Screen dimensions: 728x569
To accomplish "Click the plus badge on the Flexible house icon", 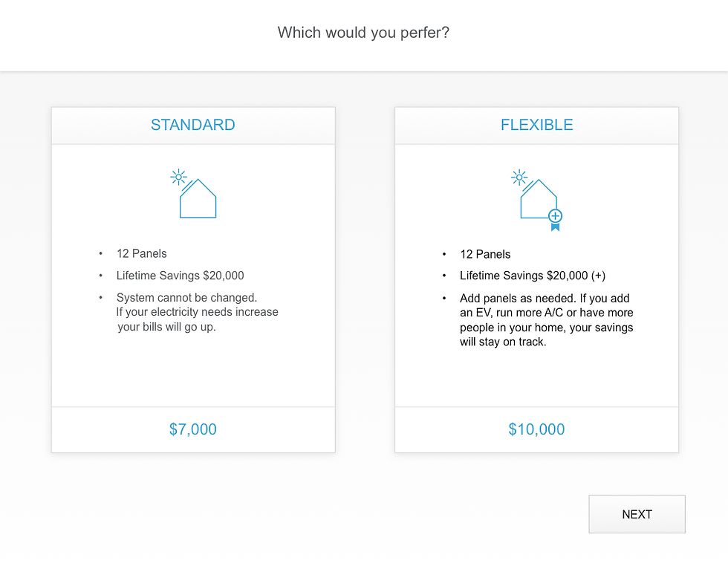I will [x=554, y=217].
